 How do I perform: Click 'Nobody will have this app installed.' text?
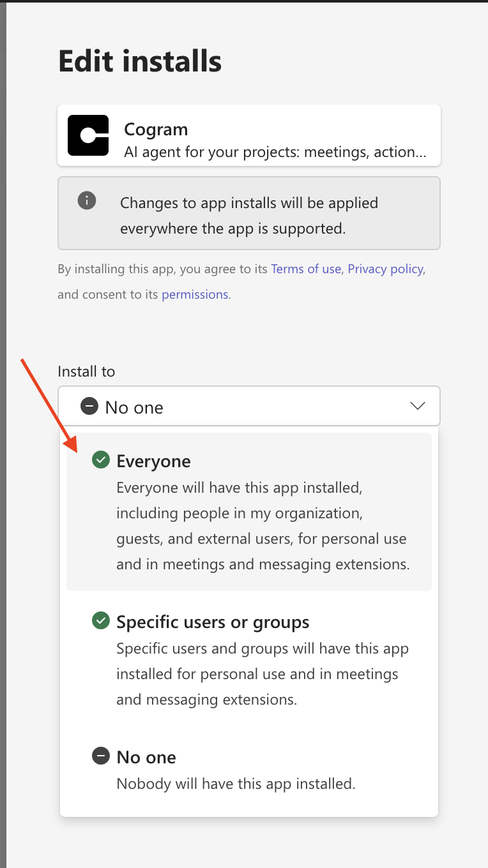pyautogui.click(x=236, y=784)
